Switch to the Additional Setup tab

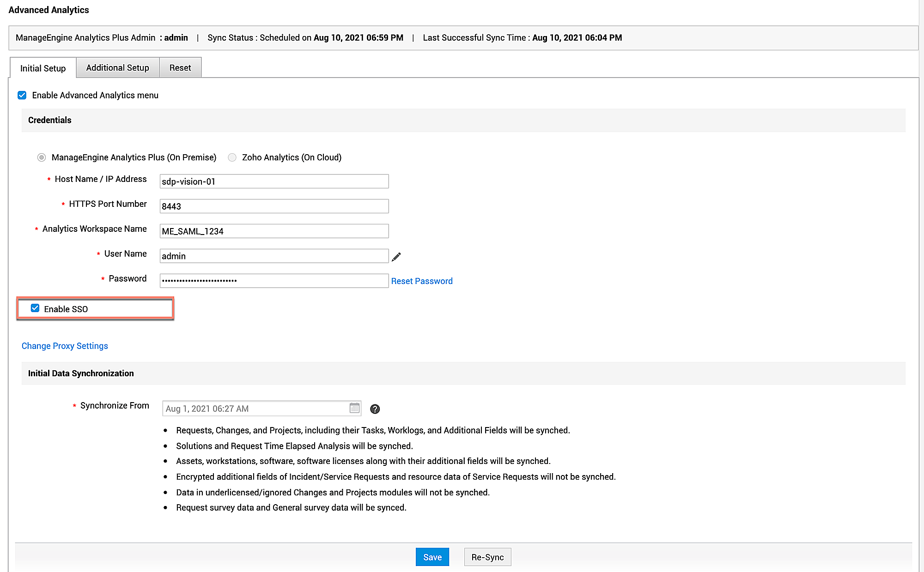click(117, 68)
